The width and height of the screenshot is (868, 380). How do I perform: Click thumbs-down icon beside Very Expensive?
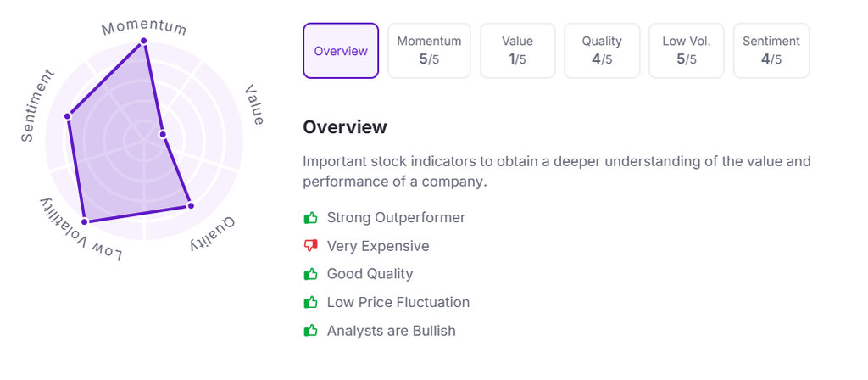click(x=310, y=247)
